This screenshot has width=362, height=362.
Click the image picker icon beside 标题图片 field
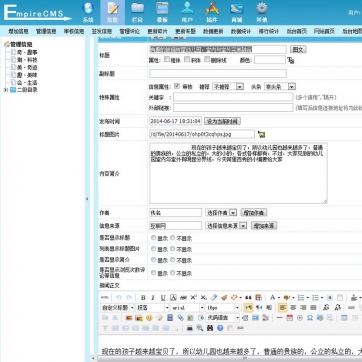(262, 134)
